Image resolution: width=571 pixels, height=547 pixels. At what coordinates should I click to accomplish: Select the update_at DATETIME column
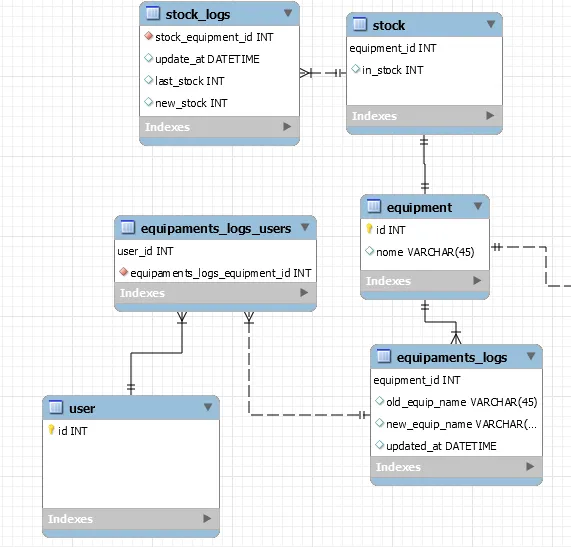219,59
